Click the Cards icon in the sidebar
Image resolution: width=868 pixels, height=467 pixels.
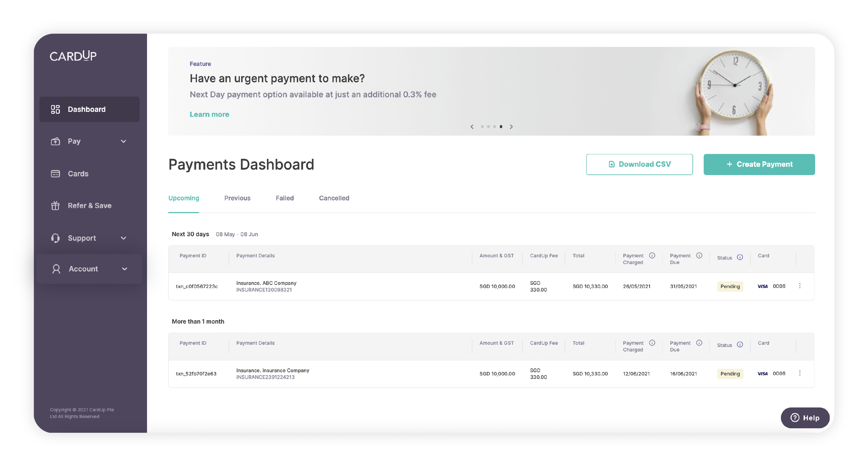point(55,174)
